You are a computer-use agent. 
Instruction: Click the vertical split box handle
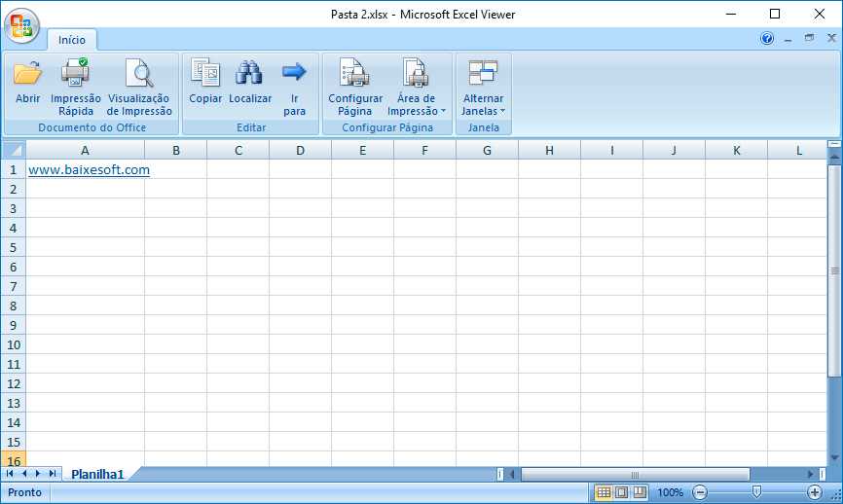834,144
